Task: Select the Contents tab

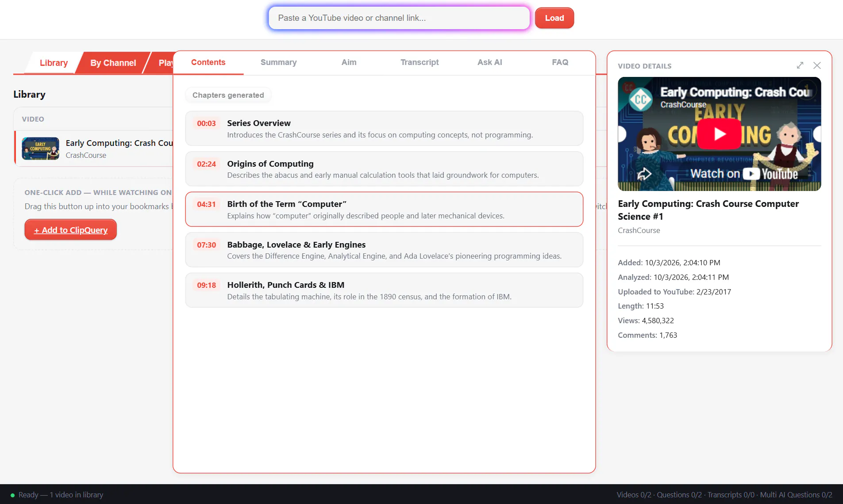Action: 208,62
